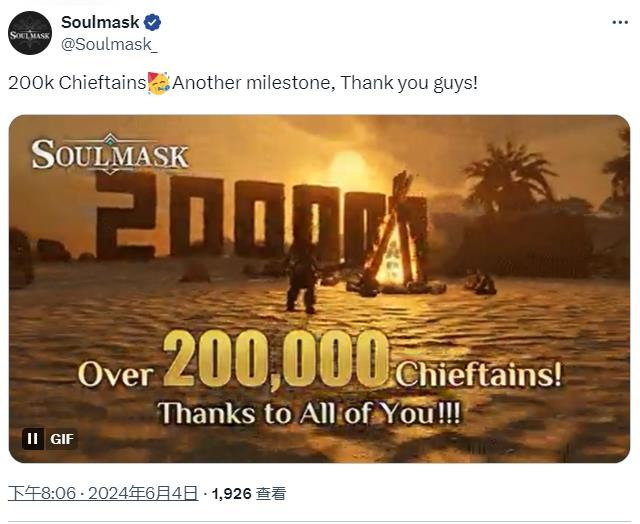Open the Soulmask profile avatar
This screenshot has height=524, width=640.
coord(29,33)
